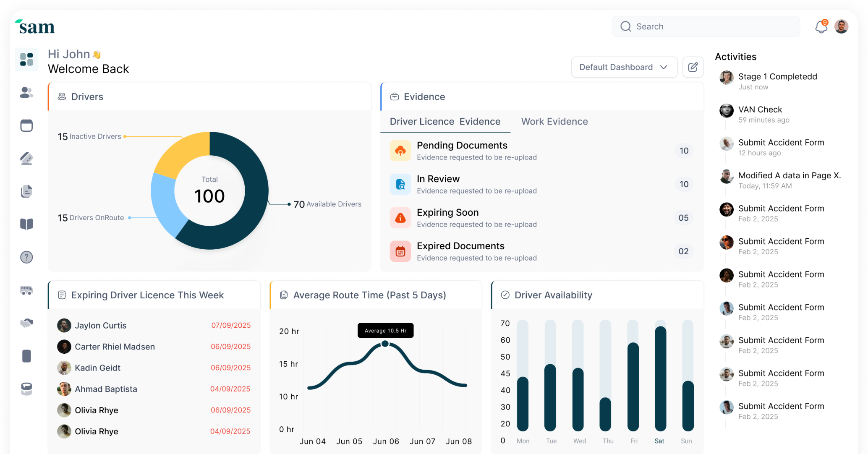The image size is (868, 454).
Task: Click the help question mark sidebar icon
Action: pyautogui.click(x=26, y=257)
